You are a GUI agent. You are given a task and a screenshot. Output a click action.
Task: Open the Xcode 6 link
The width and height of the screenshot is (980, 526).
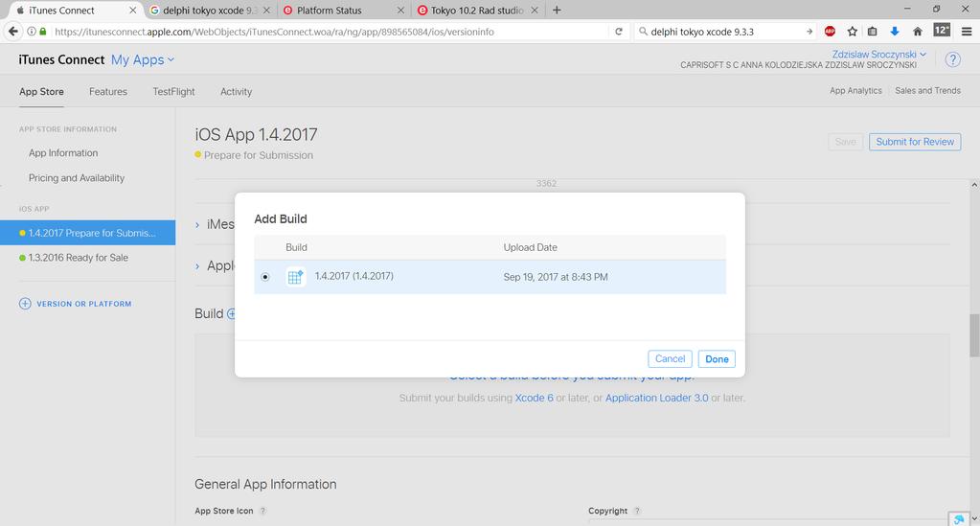click(534, 398)
